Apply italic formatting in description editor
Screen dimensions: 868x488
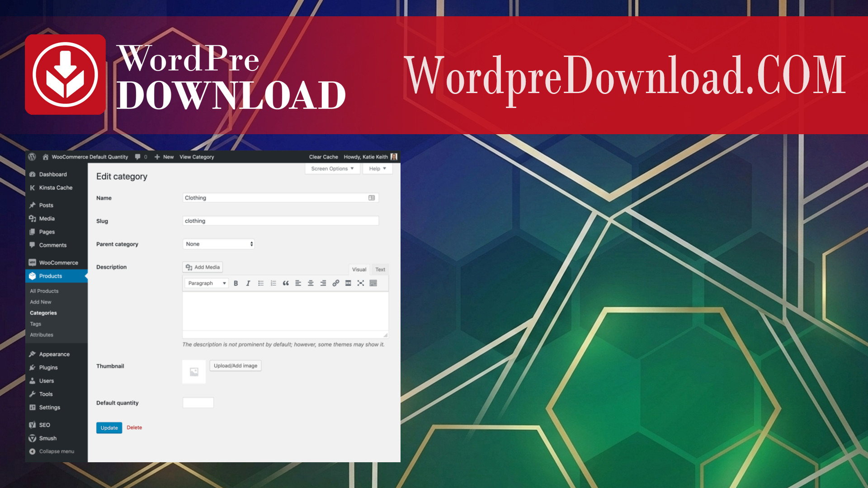coord(248,283)
